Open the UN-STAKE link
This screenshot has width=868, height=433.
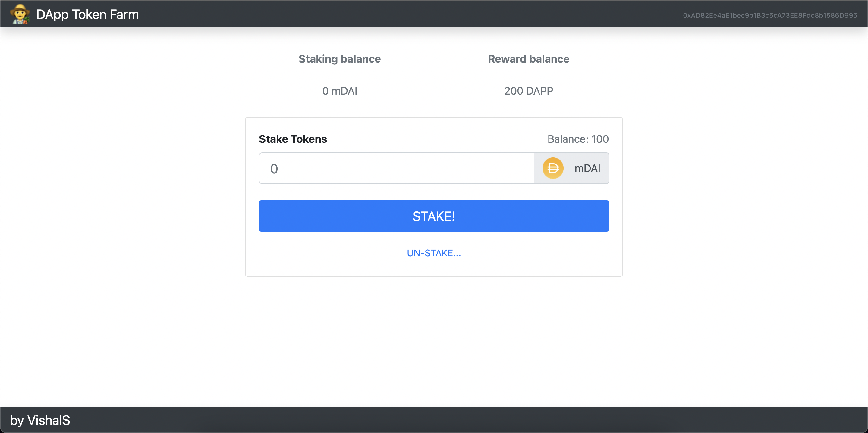434,253
